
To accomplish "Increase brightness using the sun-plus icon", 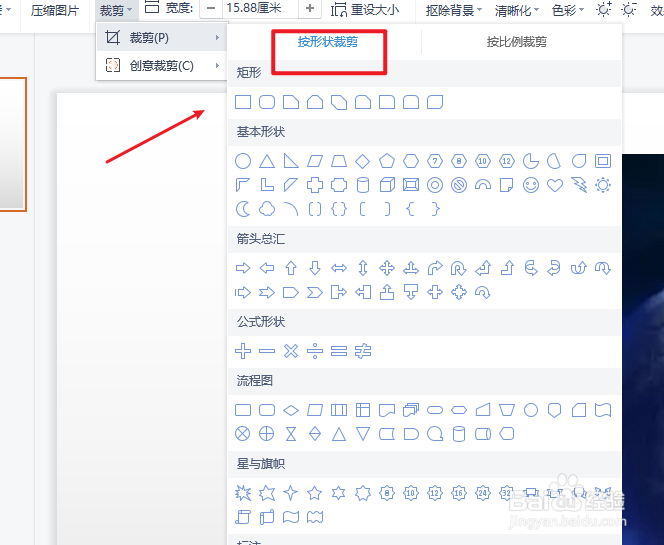I will [603, 9].
